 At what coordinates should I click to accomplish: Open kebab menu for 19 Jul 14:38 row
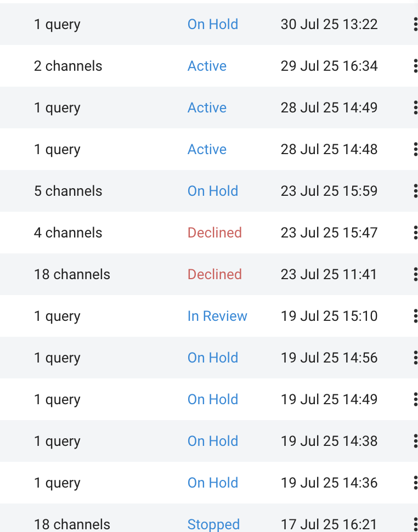(x=415, y=441)
